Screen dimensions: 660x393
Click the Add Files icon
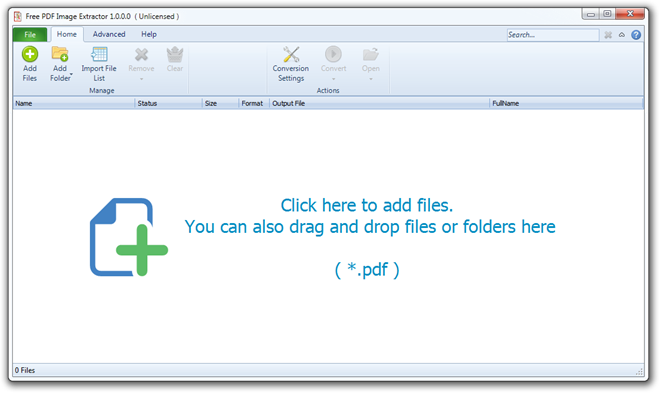point(29,54)
